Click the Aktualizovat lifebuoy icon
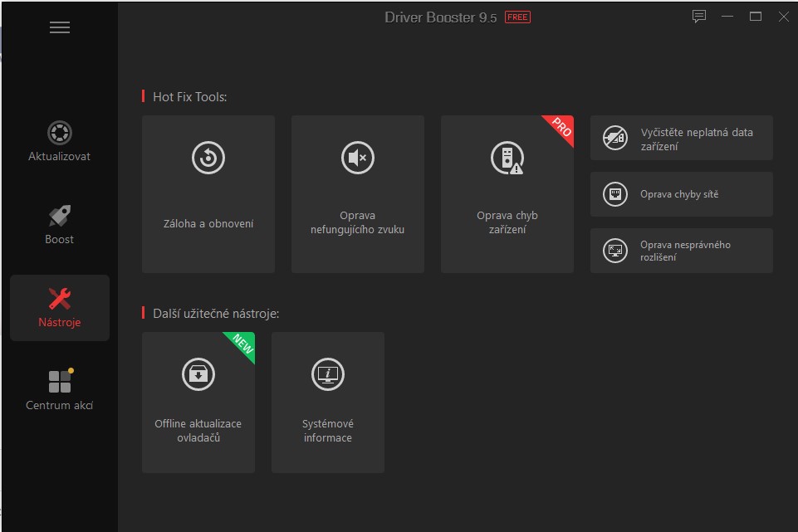The height and width of the screenshot is (532, 798). pyautogui.click(x=60, y=133)
